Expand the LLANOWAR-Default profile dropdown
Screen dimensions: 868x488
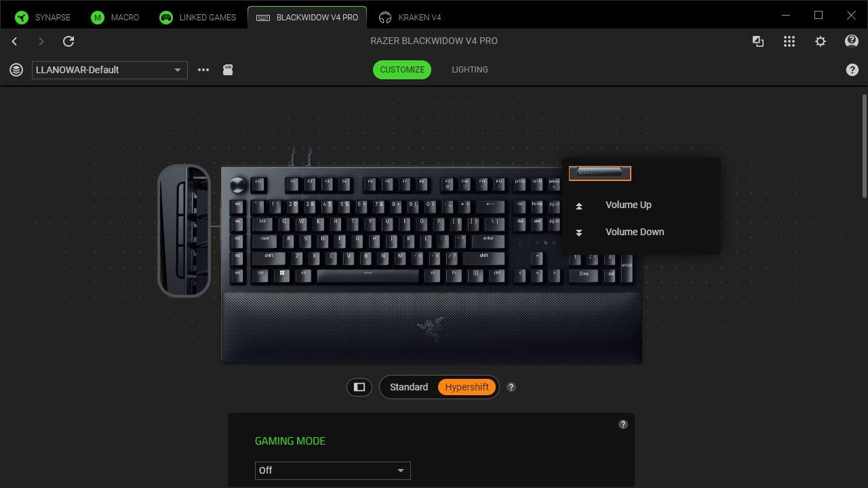(110, 70)
